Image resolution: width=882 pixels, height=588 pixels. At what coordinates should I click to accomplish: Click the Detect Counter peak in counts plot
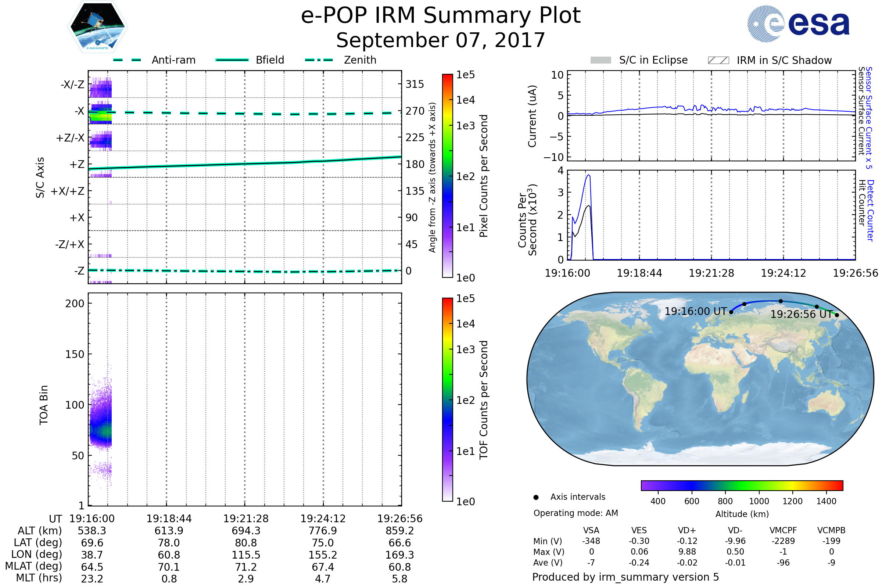click(x=589, y=175)
